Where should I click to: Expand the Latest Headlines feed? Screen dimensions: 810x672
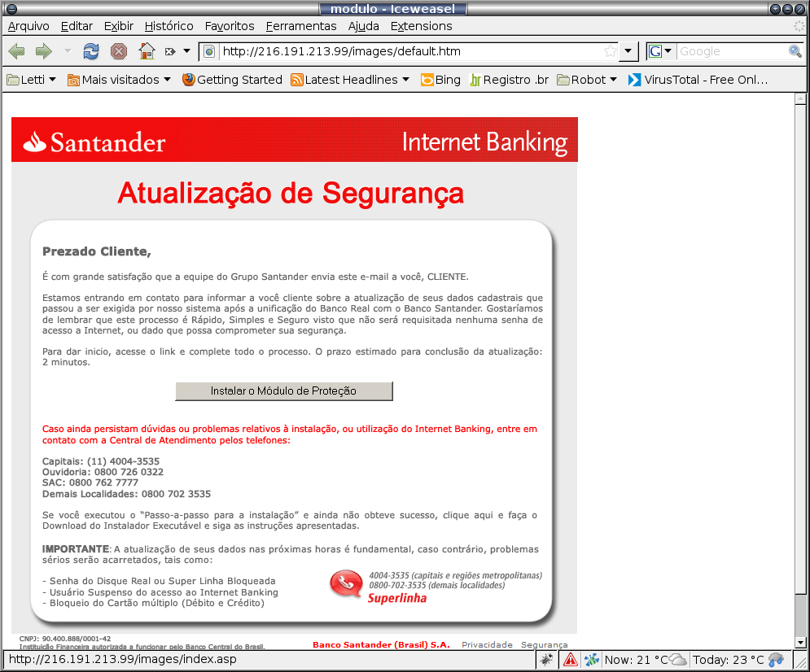pos(350,80)
